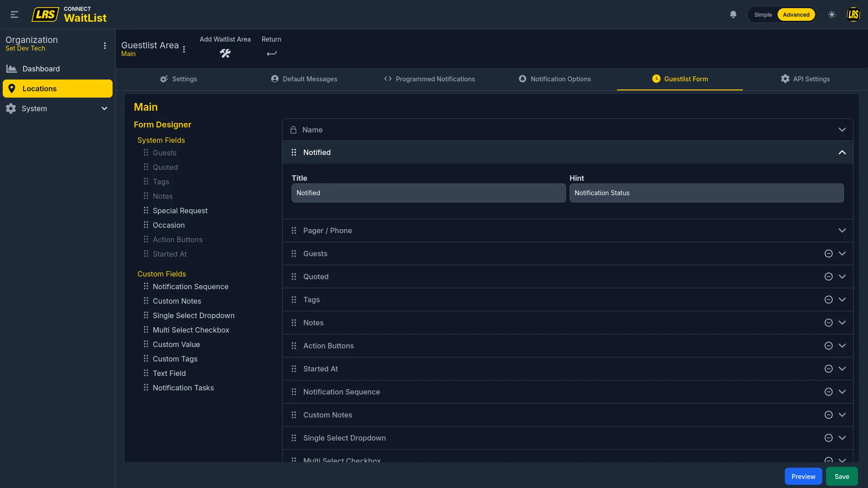Click the drag handle beside Notification Tasks

[146, 387]
